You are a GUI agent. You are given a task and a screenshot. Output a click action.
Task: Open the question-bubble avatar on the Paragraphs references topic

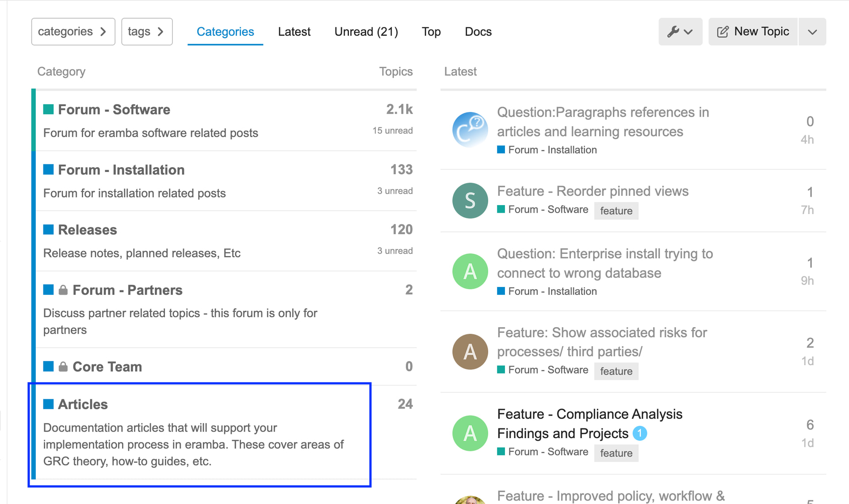point(470,130)
